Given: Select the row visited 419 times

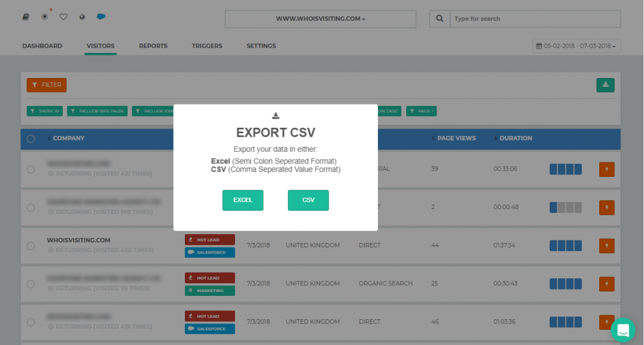Looking at the screenshot, I should [31, 322].
